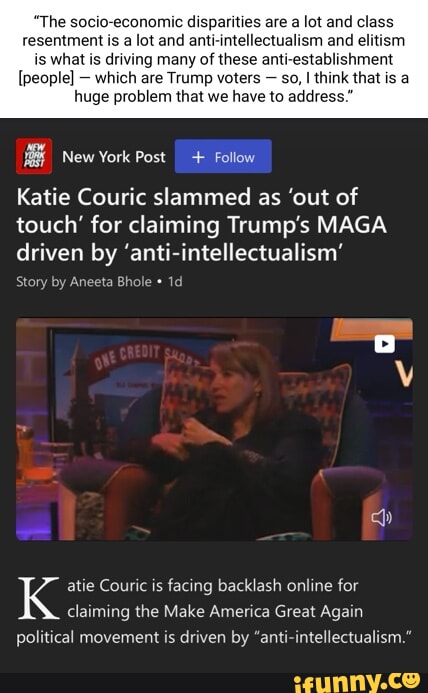Click the New York Post logo icon
428x693 pixels.
click(x=34, y=156)
